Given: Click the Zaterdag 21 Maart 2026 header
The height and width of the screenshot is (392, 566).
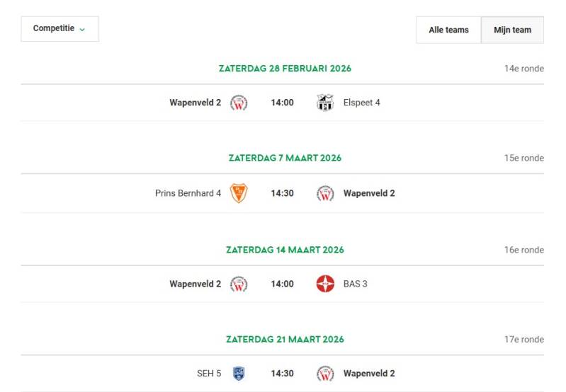Looking at the screenshot, I should coord(285,340).
